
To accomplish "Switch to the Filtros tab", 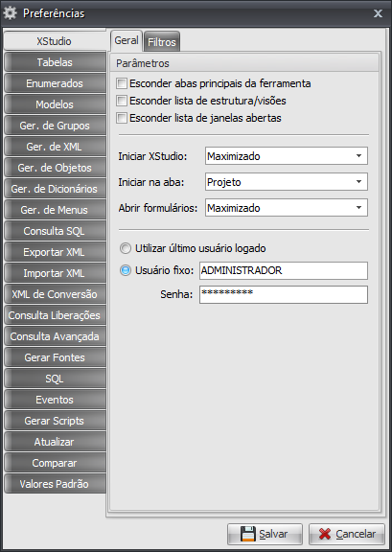I will pyautogui.click(x=162, y=42).
